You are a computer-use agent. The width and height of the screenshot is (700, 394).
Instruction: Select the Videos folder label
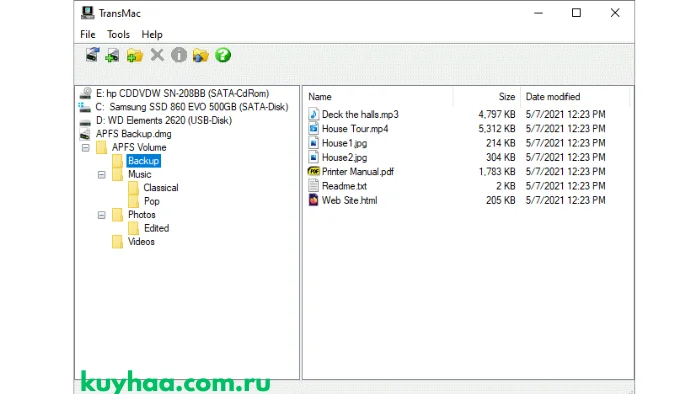click(x=141, y=241)
